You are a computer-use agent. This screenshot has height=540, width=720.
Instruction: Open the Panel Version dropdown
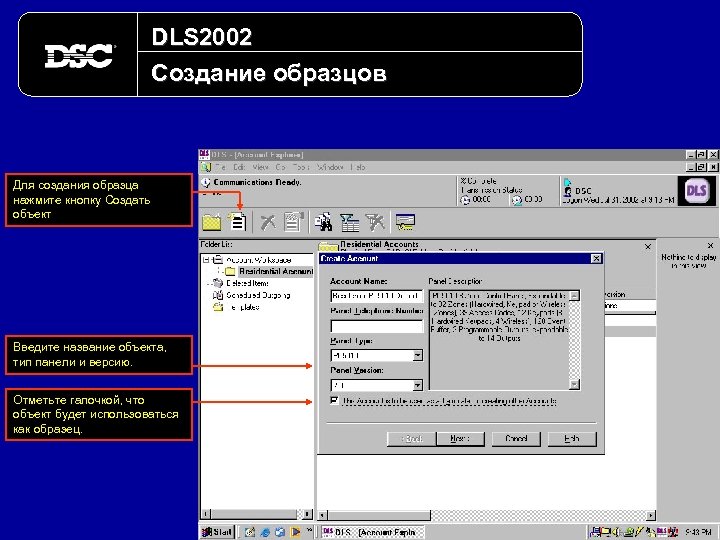(x=417, y=385)
